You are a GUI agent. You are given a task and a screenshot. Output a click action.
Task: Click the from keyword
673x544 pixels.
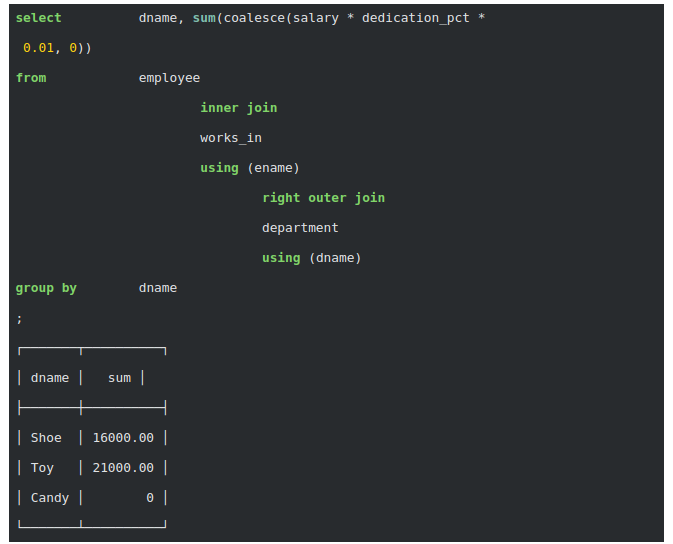(31, 78)
